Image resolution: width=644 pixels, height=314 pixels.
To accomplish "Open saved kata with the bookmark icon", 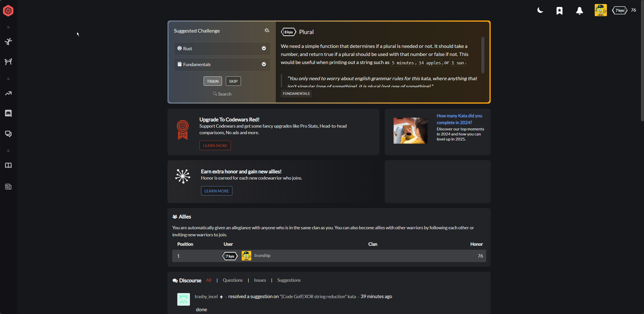I will pyautogui.click(x=559, y=11).
